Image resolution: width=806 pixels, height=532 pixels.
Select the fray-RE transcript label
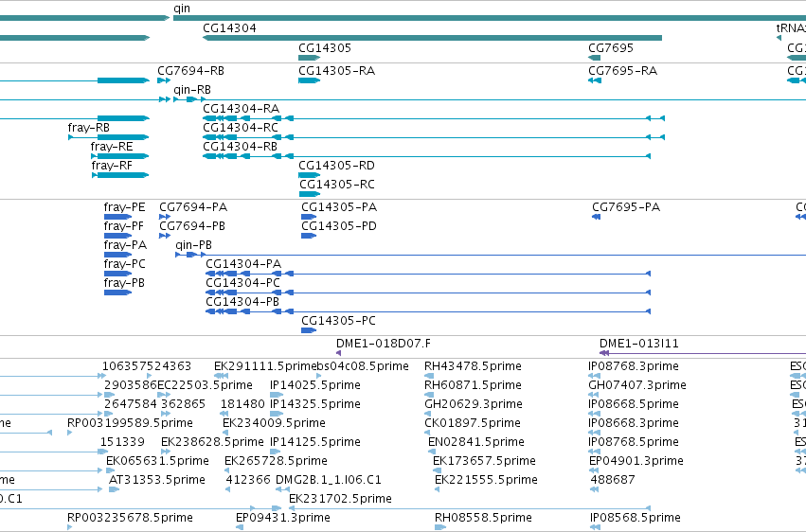[x=112, y=147]
